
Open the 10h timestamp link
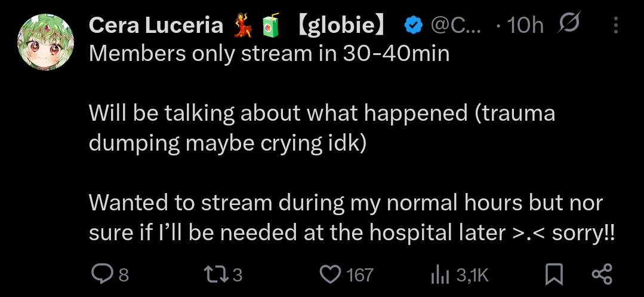pos(525,25)
